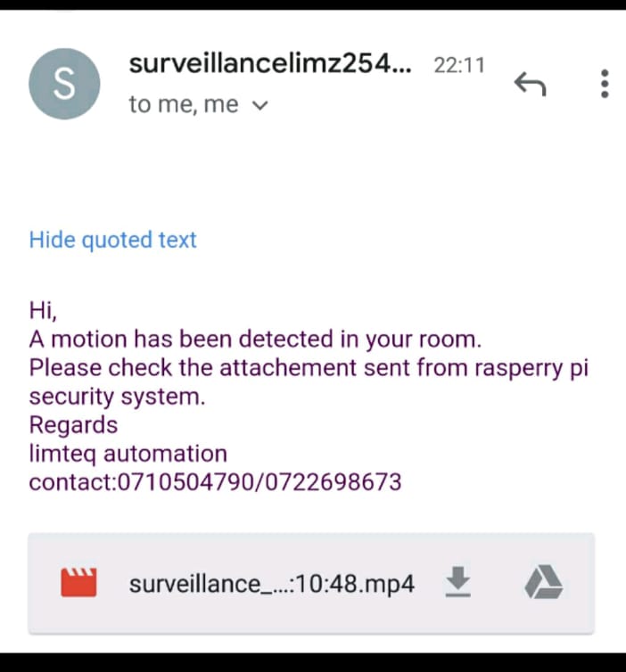Tap the "security system." text line
626x672 pixels.
pos(117,397)
